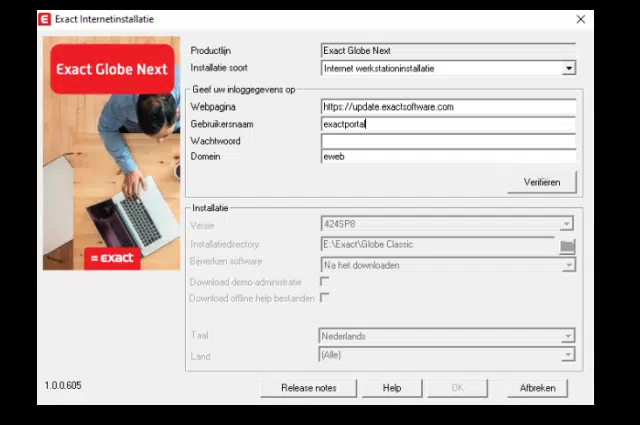Click the Wachtwoord label
Viewport: 640px width, 425px height.
click(215, 141)
